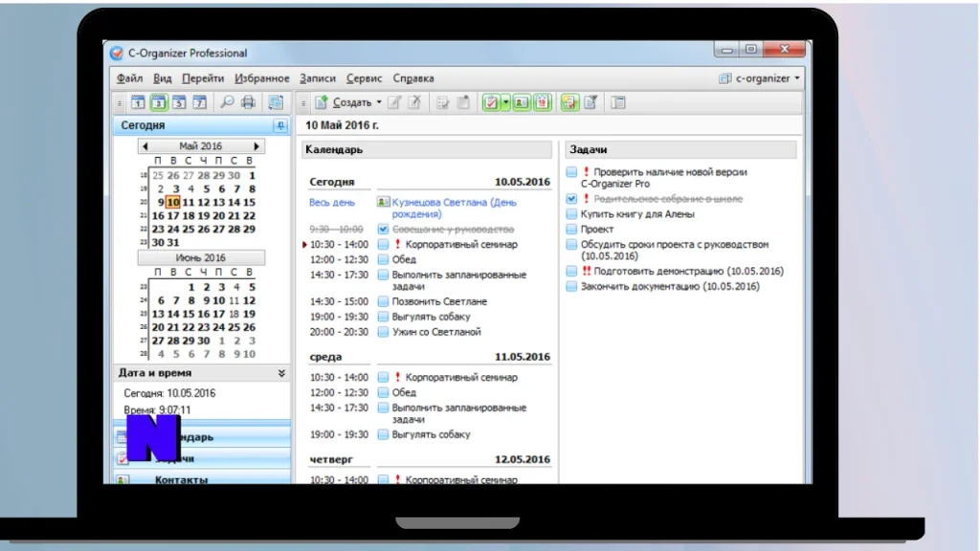Open the c-organizer database dropdown
Screen dimensions: 980x551
coord(797,78)
